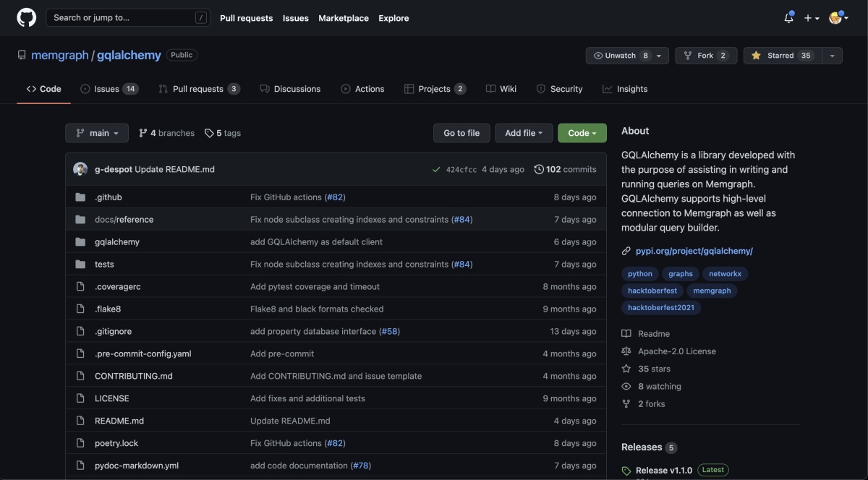This screenshot has height=480, width=868.
Task: Open the repository Pull requests tab
Action: (x=199, y=89)
